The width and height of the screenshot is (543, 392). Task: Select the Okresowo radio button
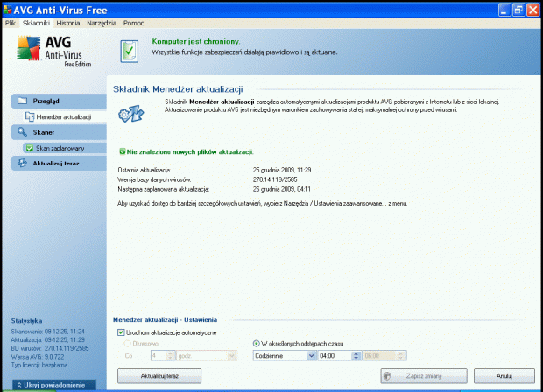click(x=128, y=344)
